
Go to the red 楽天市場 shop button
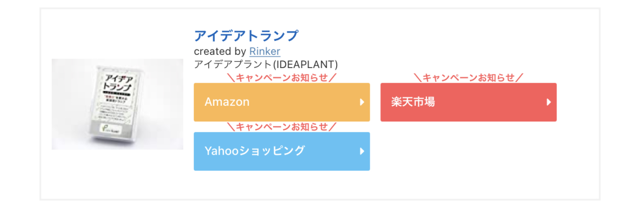coord(468,102)
